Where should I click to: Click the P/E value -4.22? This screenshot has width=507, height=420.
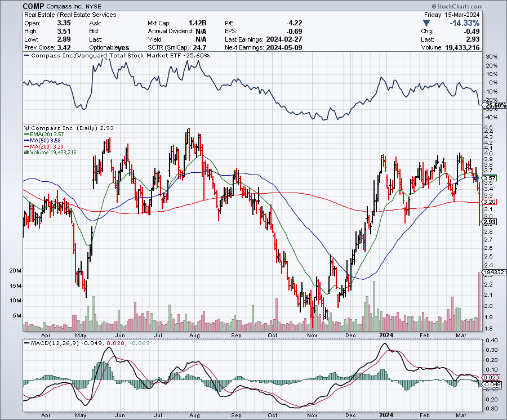294,23
